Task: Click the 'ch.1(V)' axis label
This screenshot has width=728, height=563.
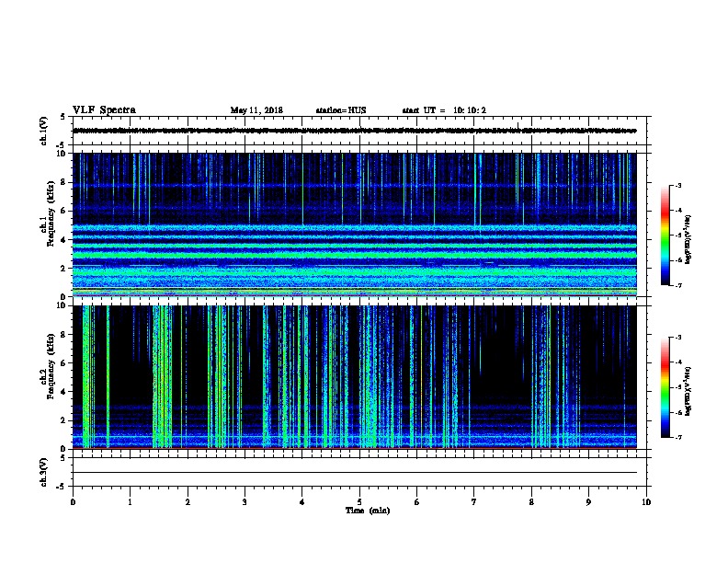Action: pos(43,131)
